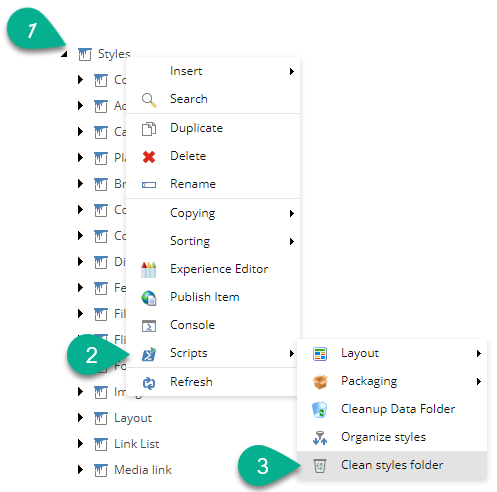Image resolution: width=497 pixels, height=492 pixels.
Task: Expand the Layout tree item
Action: point(80,418)
